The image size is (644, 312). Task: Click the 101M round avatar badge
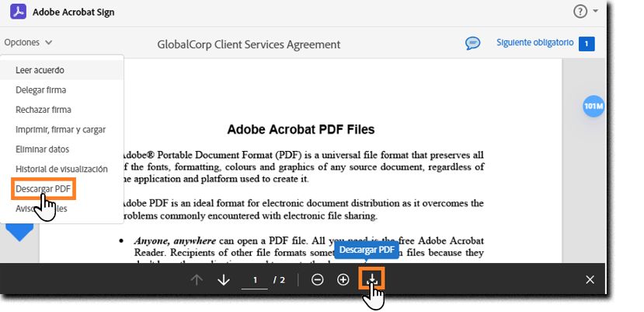click(594, 106)
